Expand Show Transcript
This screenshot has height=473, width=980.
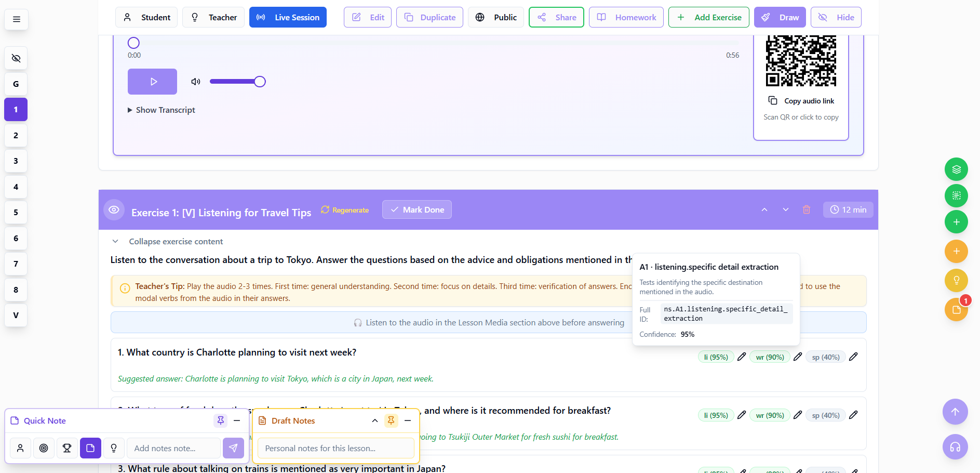162,110
